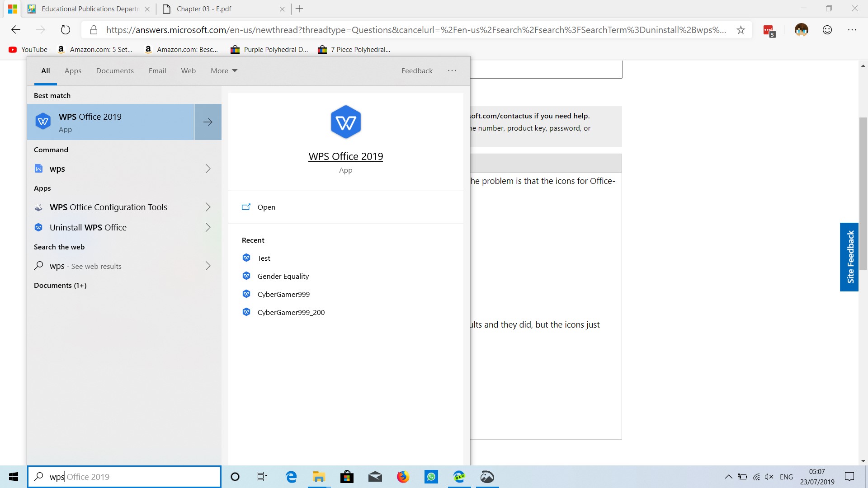868x488 pixels.
Task: Click the Windows Search input field
Action: [125, 477]
